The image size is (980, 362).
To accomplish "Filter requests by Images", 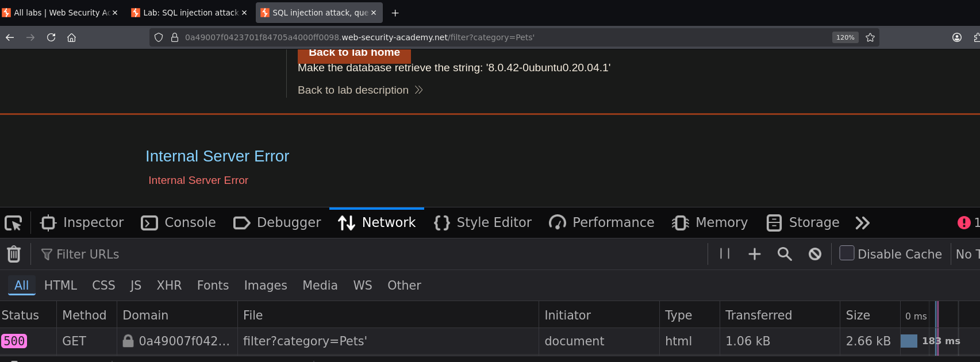I will [266, 286].
